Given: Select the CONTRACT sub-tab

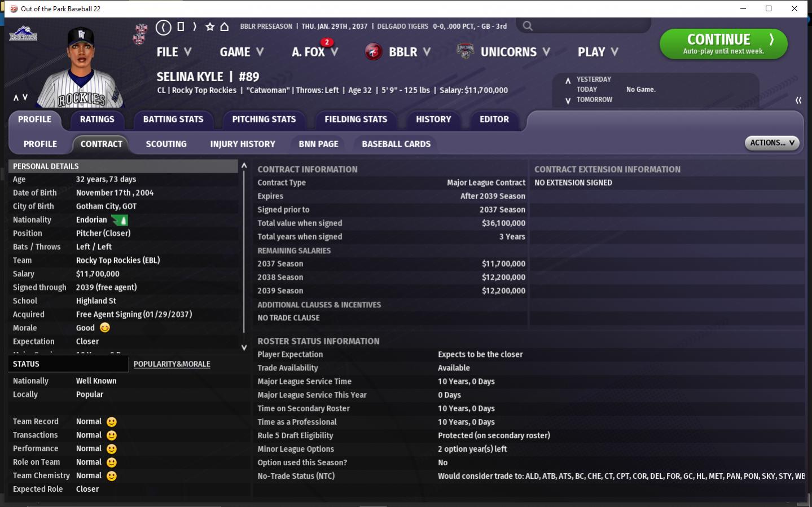Looking at the screenshot, I should [102, 144].
